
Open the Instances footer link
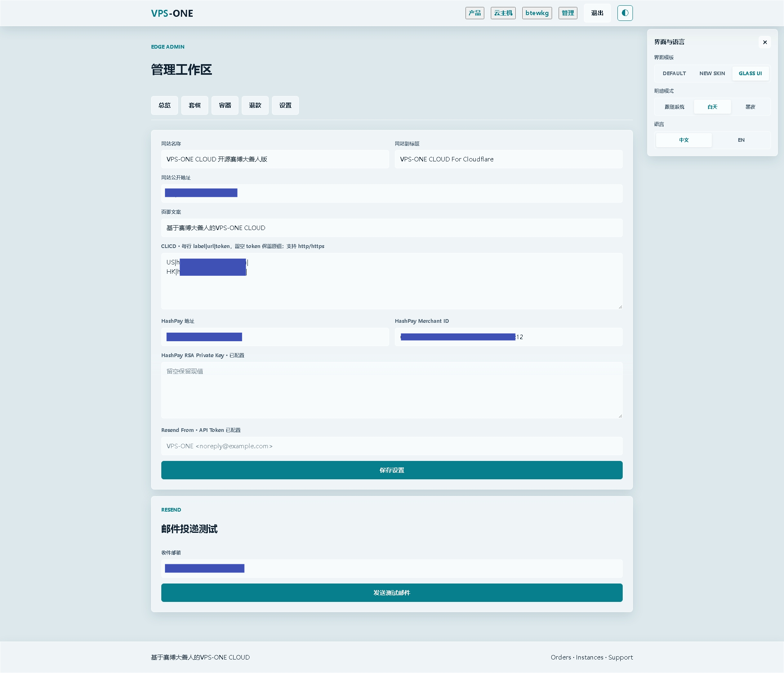pyautogui.click(x=590, y=657)
